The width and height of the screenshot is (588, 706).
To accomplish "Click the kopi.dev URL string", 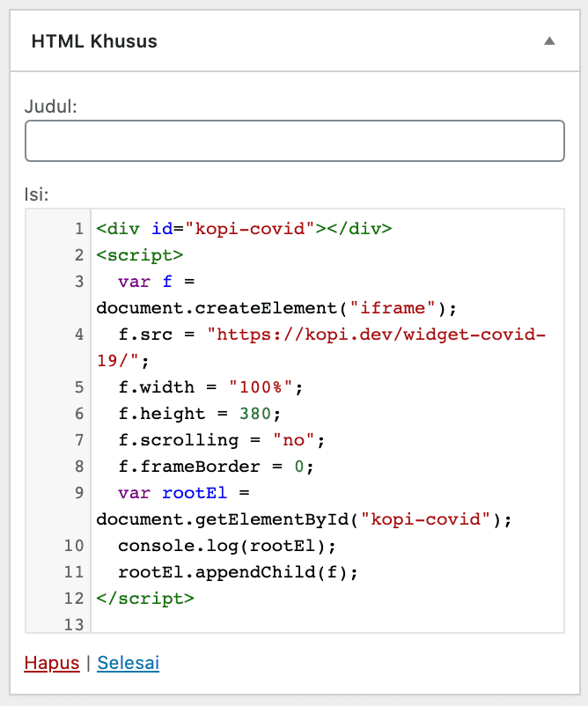I will (377, 335).
